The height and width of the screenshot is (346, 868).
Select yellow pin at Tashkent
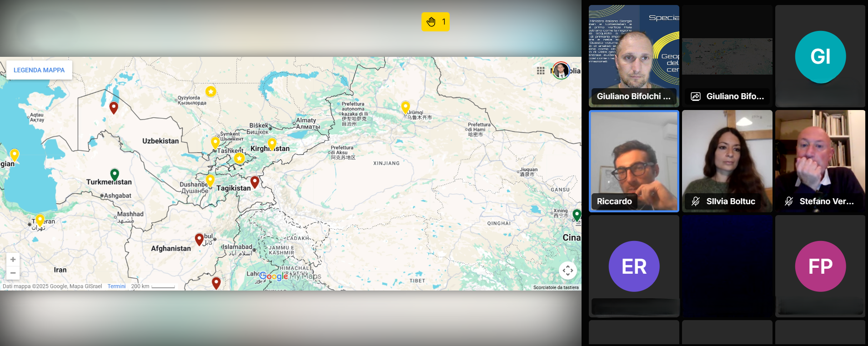coord(216,143)
